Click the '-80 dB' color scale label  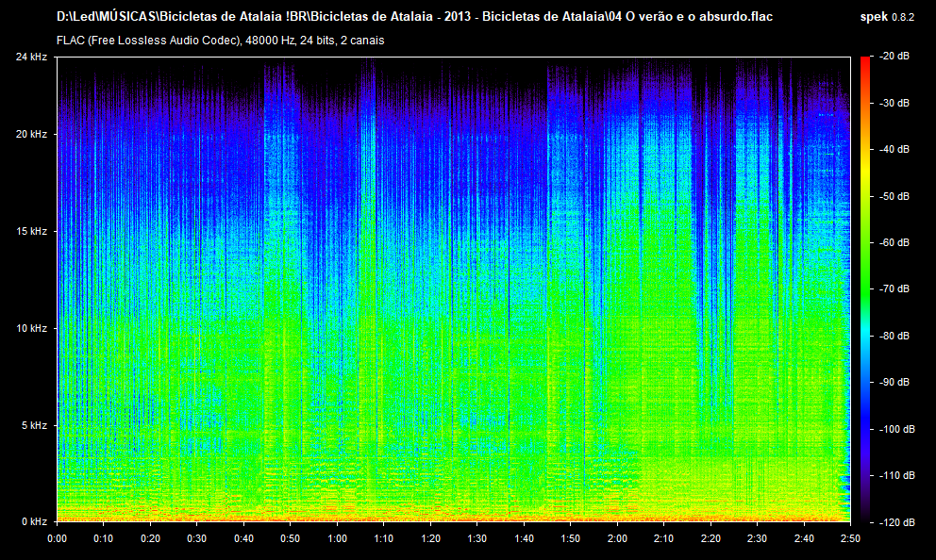pos(894,336)
